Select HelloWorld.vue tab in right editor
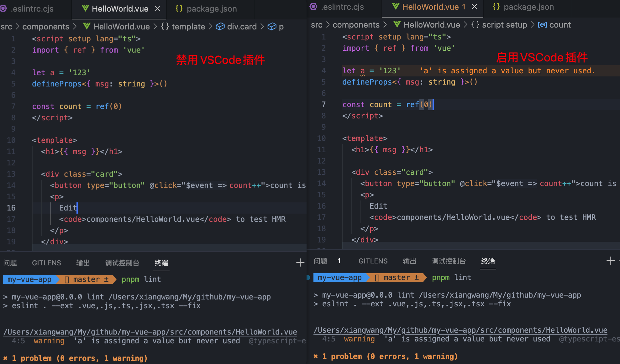Image resolution: width=620 pixels, height=364 pixels. (430, 7)
